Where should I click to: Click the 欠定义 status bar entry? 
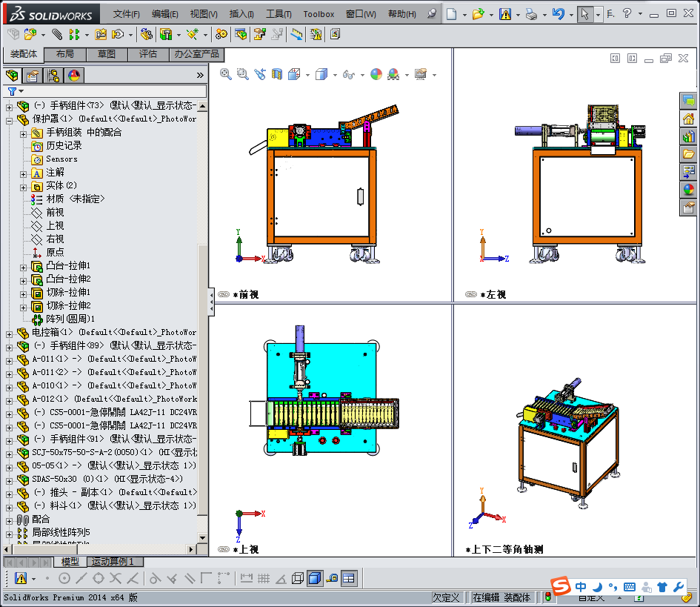coord(446,597)
